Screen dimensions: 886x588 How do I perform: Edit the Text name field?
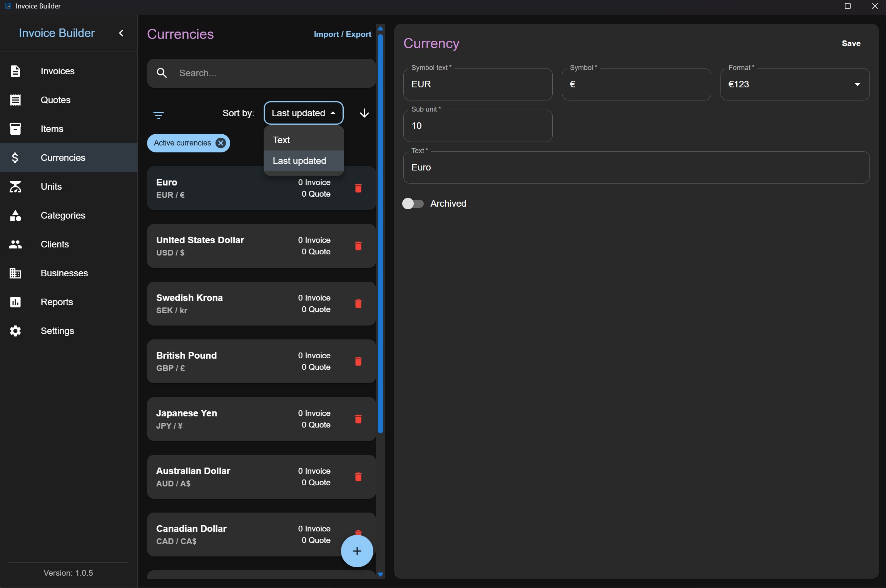click(636, 167)
